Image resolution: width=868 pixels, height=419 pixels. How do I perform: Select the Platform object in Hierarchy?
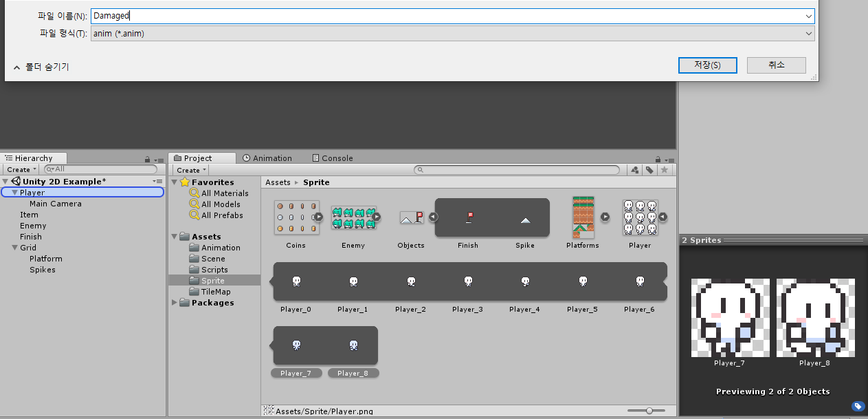45,259
